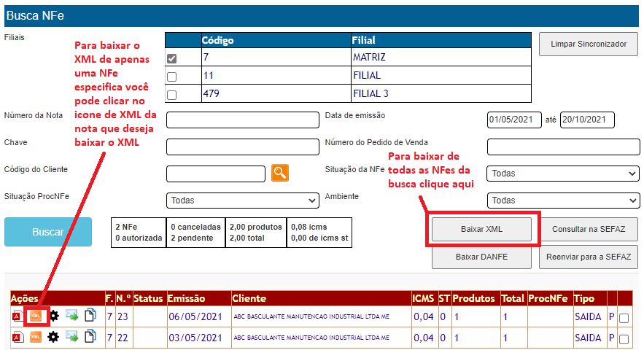This screenshot has height=350, width=644.
Task: Click note number 22
Action: point(123,338)
